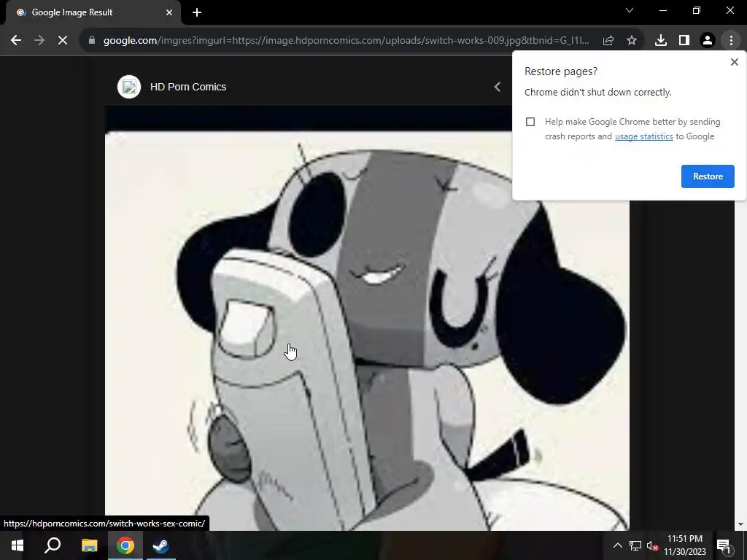Open the Chrome side panel
Image resolution: width=747 pixels, height=560 pixels.
point(684,41)
